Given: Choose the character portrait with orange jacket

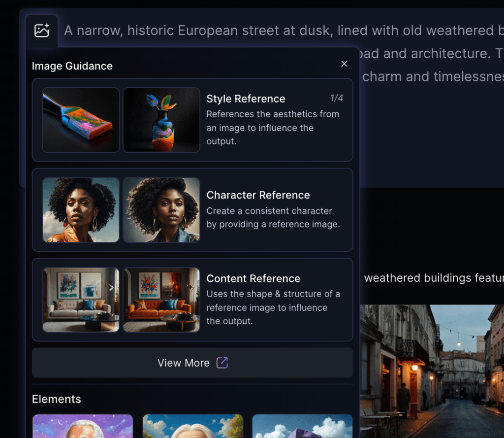Looking at the screenshot, I should point(81,210).
